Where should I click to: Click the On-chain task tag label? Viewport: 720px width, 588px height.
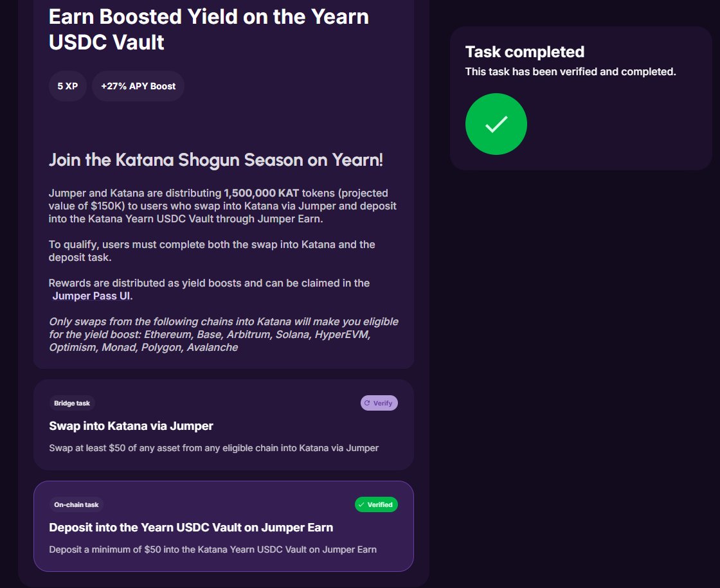pos(76,505)
